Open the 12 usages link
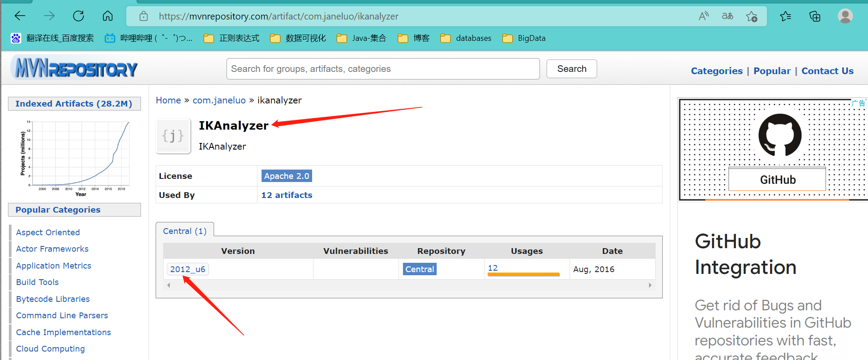This screenshot has width=868, height=360. point(493,268)
